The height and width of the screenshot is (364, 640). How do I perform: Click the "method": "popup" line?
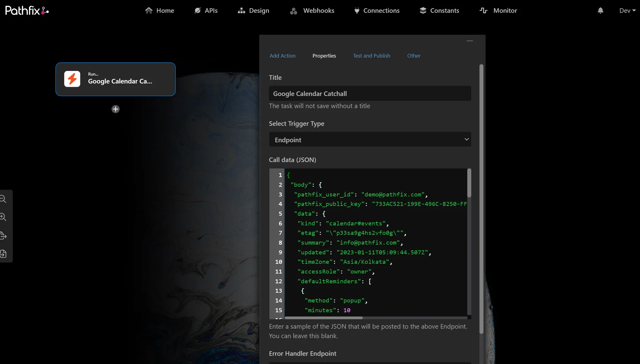click(336, 301)
